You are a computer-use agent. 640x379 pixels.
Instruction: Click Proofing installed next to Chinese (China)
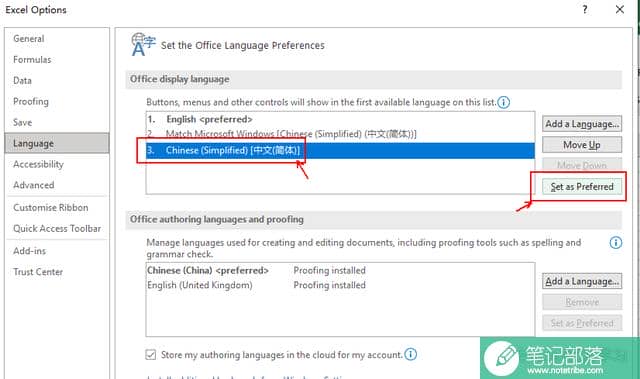click(x=329, y=270)
